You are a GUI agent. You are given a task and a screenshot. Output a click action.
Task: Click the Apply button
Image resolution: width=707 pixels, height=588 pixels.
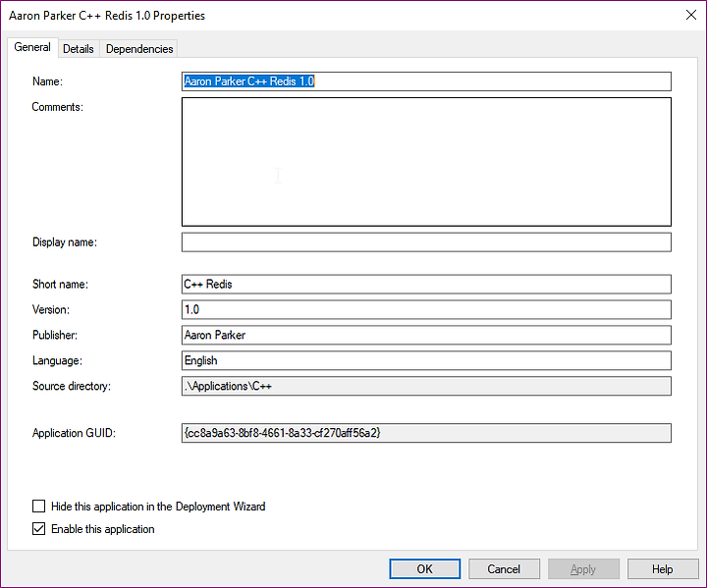pos(583,569)
